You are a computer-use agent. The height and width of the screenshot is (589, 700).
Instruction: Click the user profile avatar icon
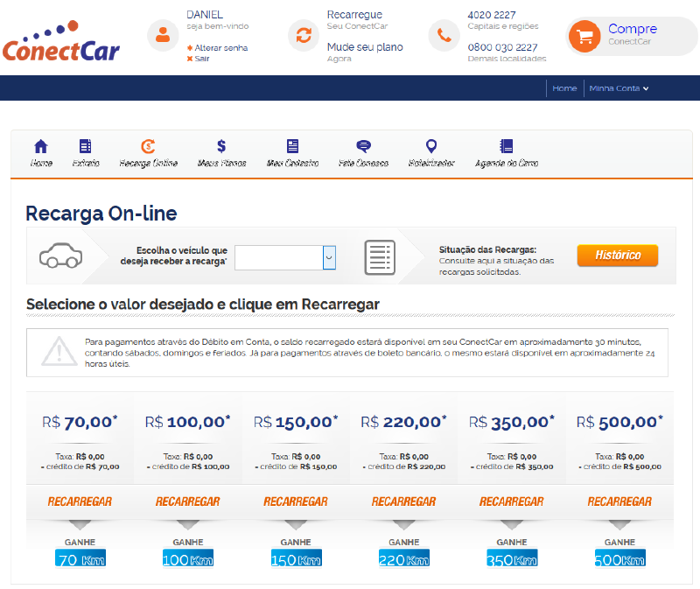pos(163,35)
